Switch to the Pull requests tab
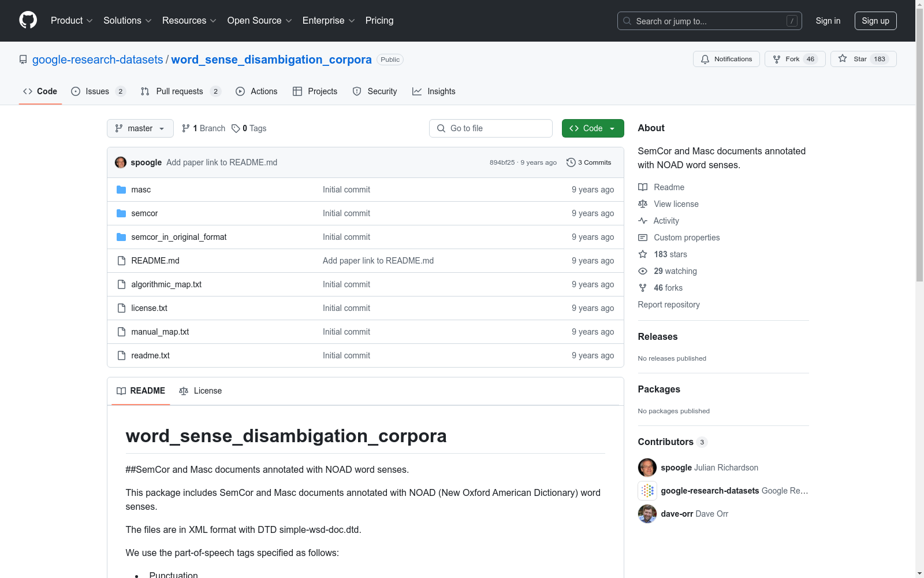 [x=181, y=91]
